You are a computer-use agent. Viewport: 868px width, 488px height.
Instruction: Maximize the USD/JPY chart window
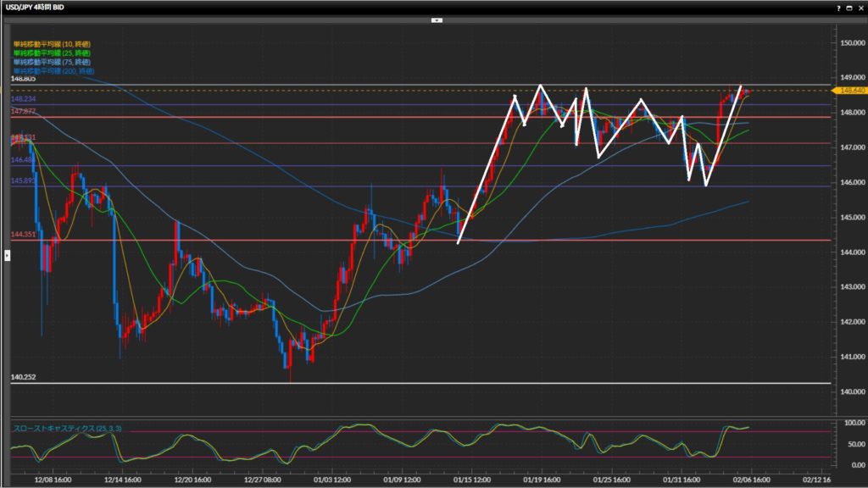850,7
